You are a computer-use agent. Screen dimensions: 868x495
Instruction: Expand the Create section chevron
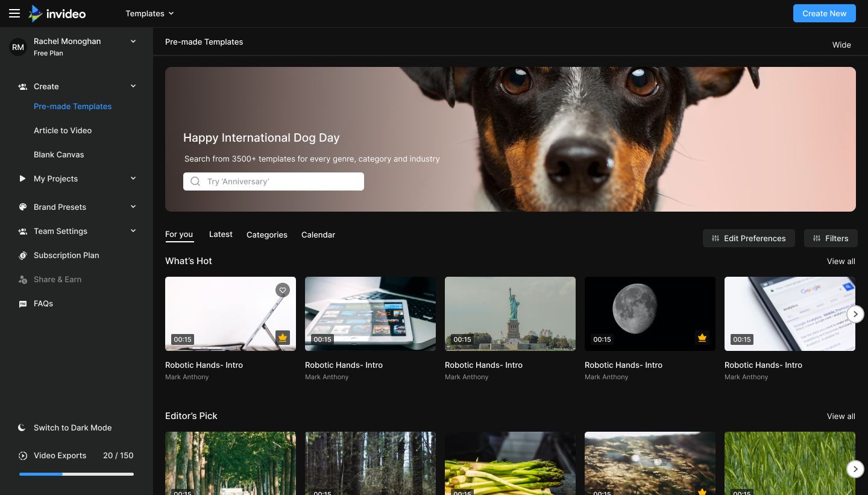[x=133, y=86]
